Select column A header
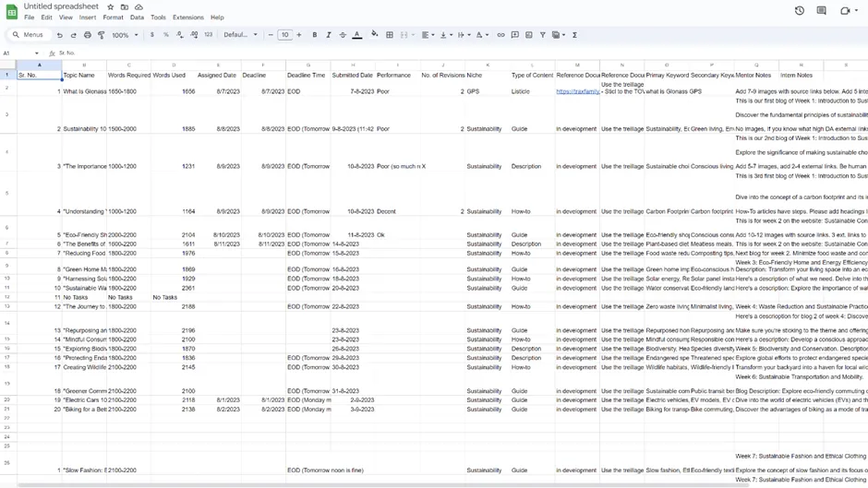 click(x=40, y=65)
